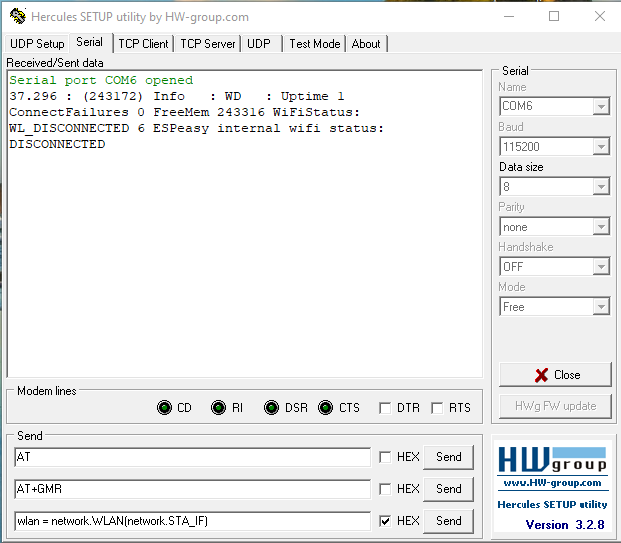621x543 pixels.
Task: Open the Data size dropdown
Action: pos(601,187)
